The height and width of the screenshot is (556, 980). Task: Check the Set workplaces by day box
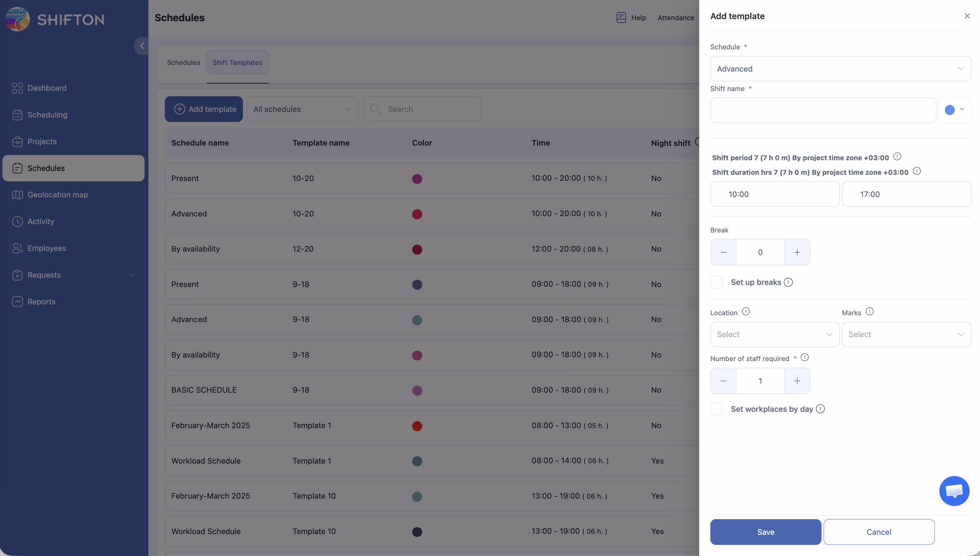click(x=716, y=409)
